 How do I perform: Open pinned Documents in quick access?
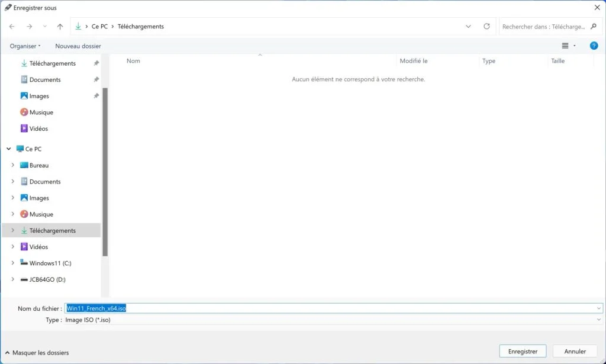(45, 79)
